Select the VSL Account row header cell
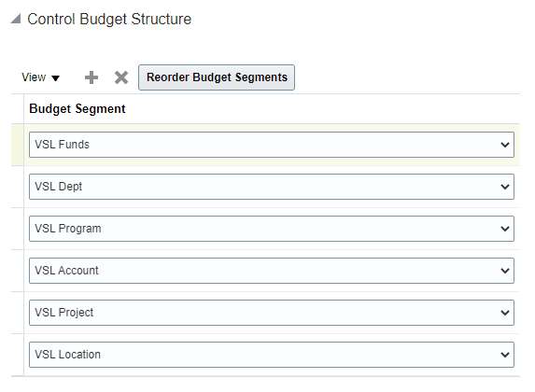Screen dimensions: 535x392 click(18, 271)
